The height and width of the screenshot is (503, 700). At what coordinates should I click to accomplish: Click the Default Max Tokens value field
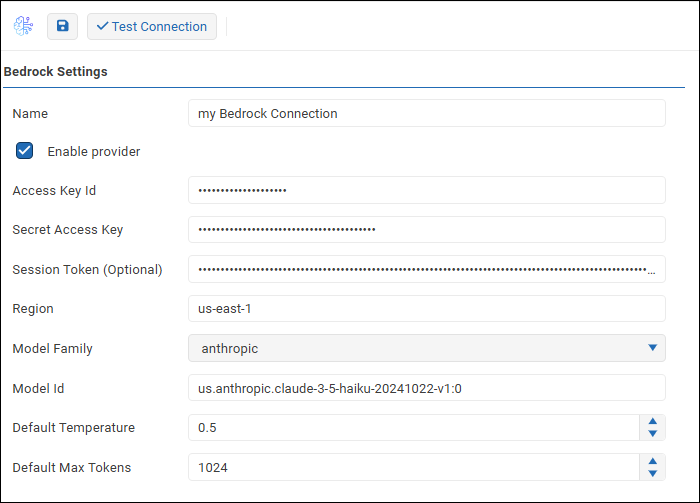point(412,467)
